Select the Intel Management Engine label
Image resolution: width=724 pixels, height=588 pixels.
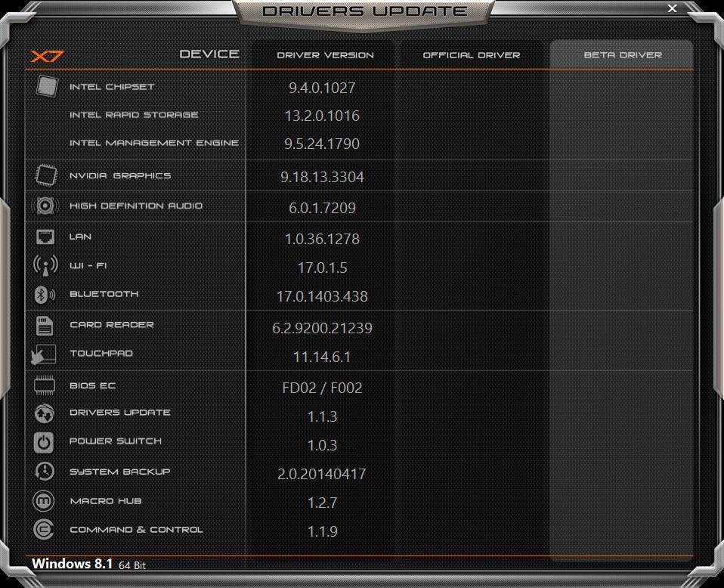pyautogui.click(x=154, y=143)
